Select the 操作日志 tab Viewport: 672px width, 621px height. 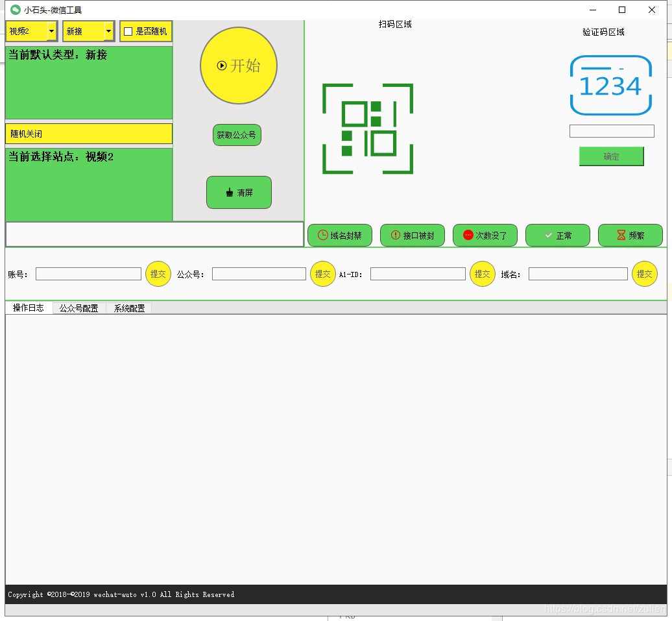pyautogui.click(x=29, y=308)
